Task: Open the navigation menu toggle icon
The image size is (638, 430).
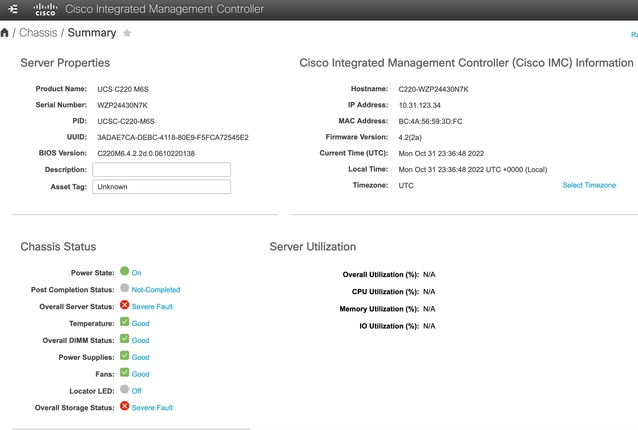Action: coord(13,9)
